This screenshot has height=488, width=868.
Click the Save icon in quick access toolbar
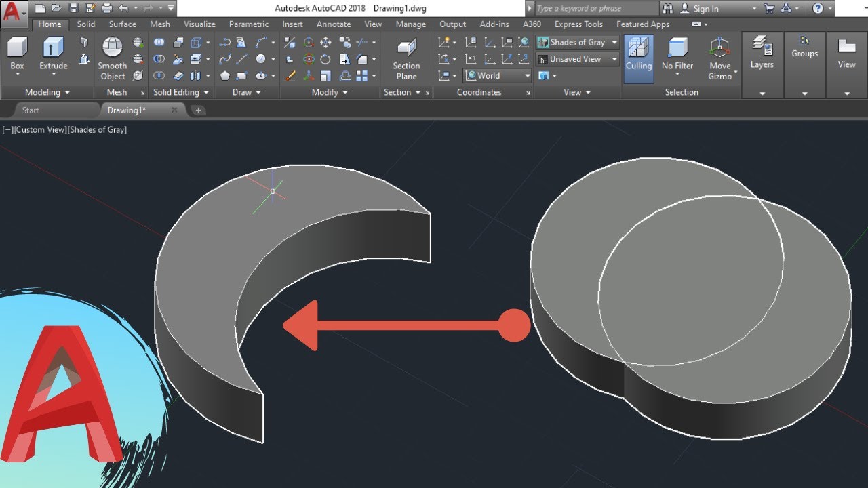point(73,9)
